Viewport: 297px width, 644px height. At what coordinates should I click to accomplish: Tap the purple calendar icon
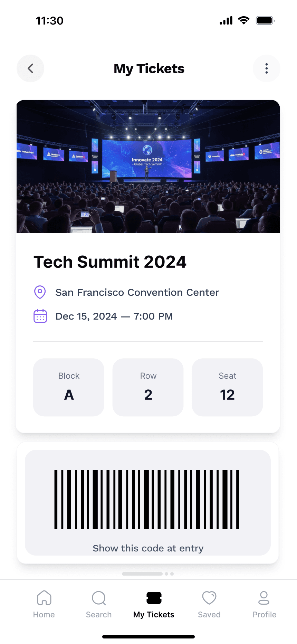coord(40,316)
